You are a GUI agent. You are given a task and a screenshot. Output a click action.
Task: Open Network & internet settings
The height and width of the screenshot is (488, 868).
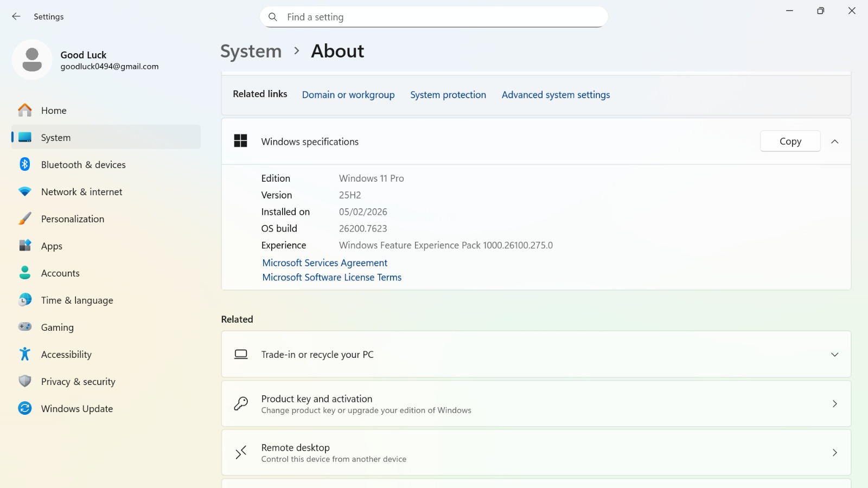(x=106, y=192)
